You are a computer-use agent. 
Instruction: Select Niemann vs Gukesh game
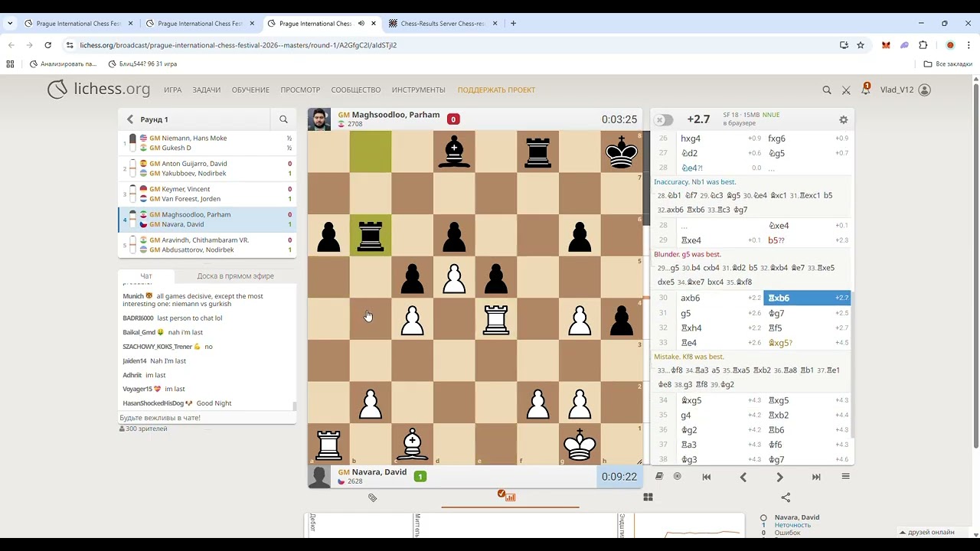(x=207, y=143)
